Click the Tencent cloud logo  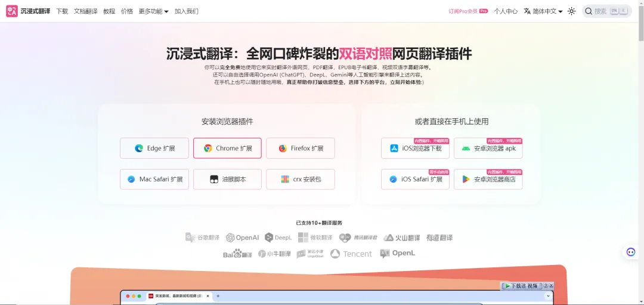(351, 254)
